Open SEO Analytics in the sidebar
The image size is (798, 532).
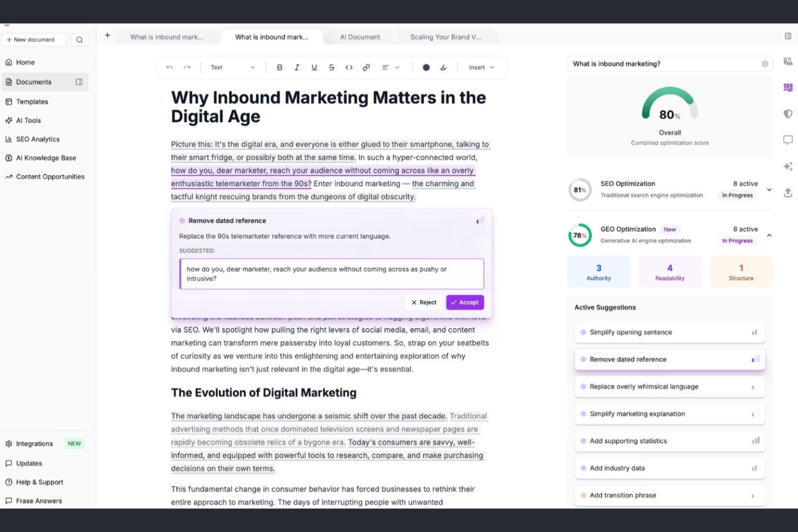(38, 139)
